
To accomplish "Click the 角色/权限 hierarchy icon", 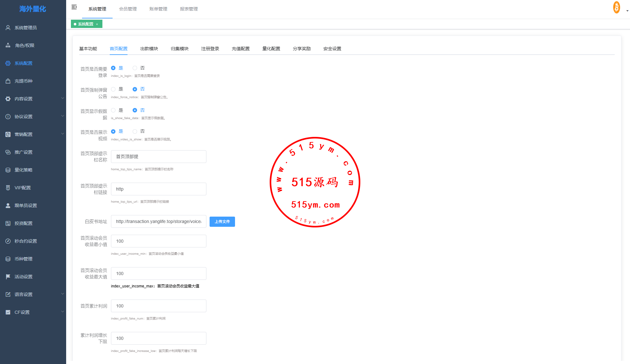I will 8,45.
